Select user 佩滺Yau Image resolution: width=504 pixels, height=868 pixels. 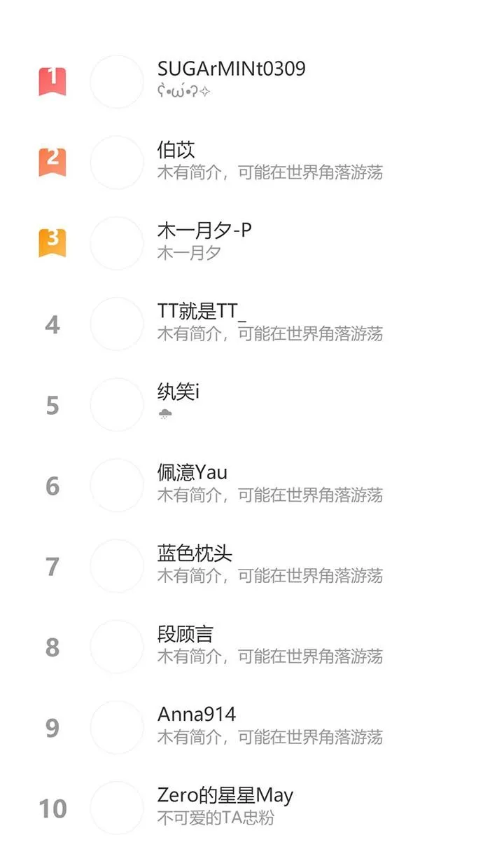click(192, 473)
